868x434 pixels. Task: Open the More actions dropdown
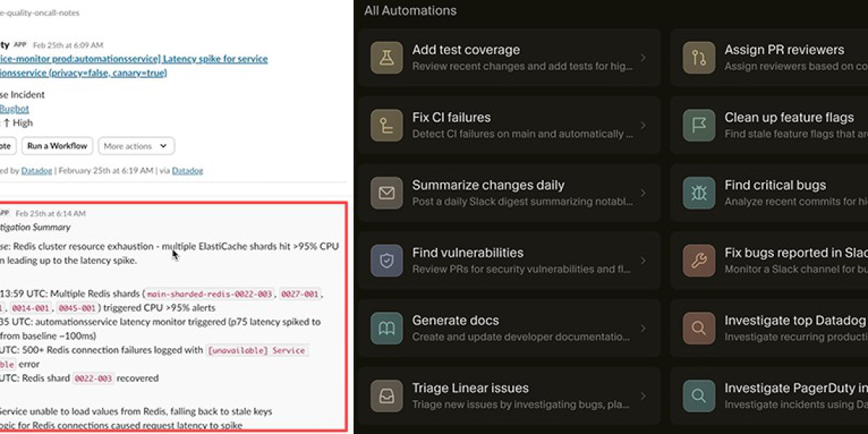(136, 146)
